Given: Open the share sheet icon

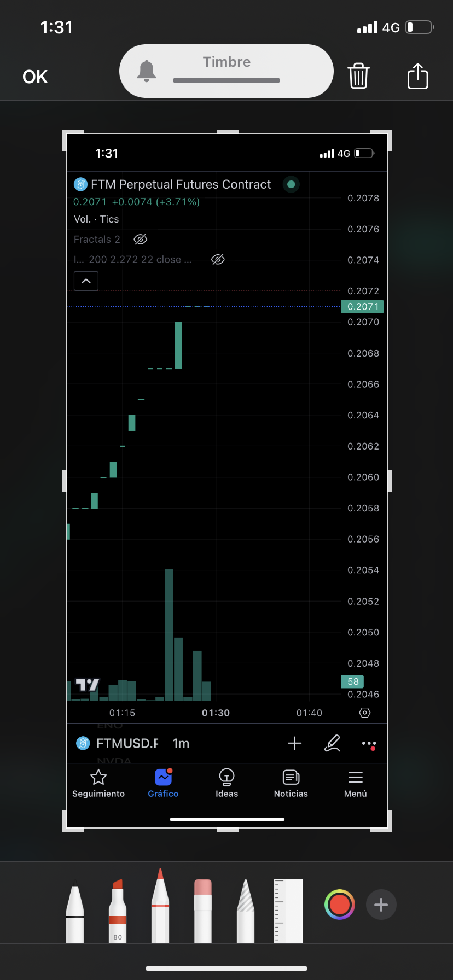Looking at the screenshot, I should pos(417,75).
